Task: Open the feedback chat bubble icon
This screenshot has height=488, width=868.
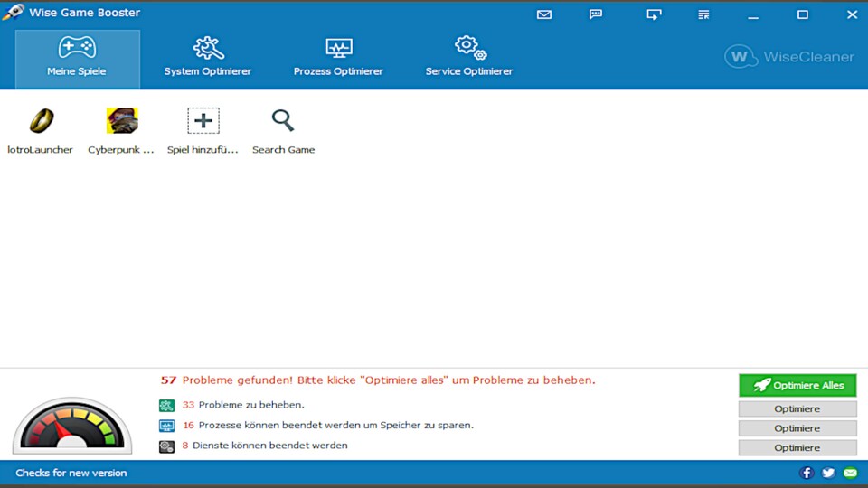Action: [x=596, y=14]
